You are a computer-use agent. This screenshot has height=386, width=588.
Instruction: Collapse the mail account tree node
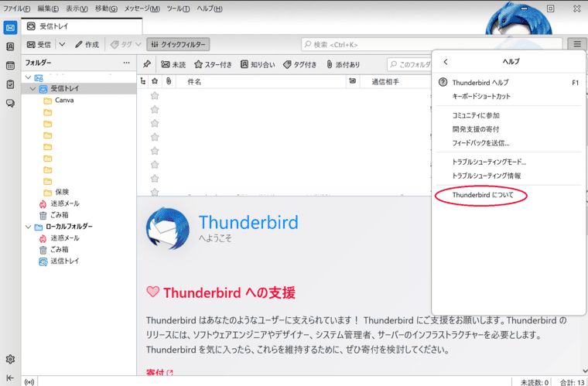point(28,77)
